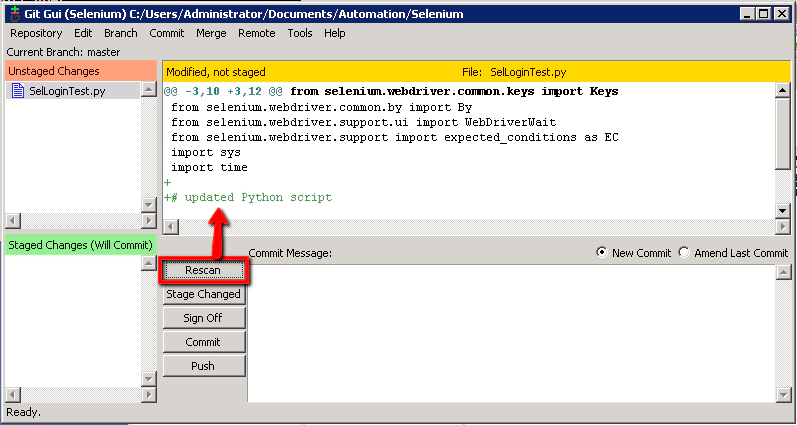Click the diff pane scroll-down arrow

[783, 210]
